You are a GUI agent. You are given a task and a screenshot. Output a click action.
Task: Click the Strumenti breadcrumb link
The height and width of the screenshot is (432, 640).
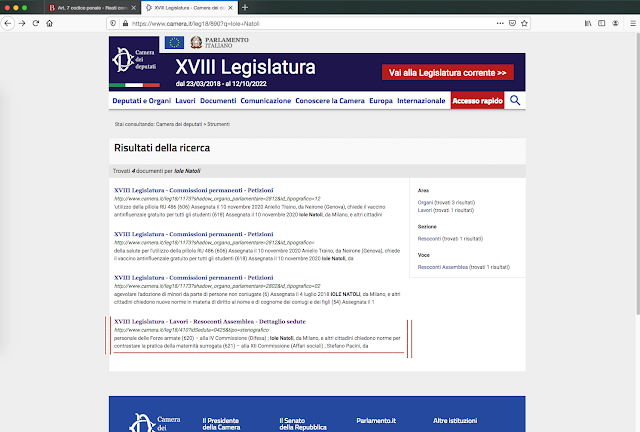coord(218,124)
